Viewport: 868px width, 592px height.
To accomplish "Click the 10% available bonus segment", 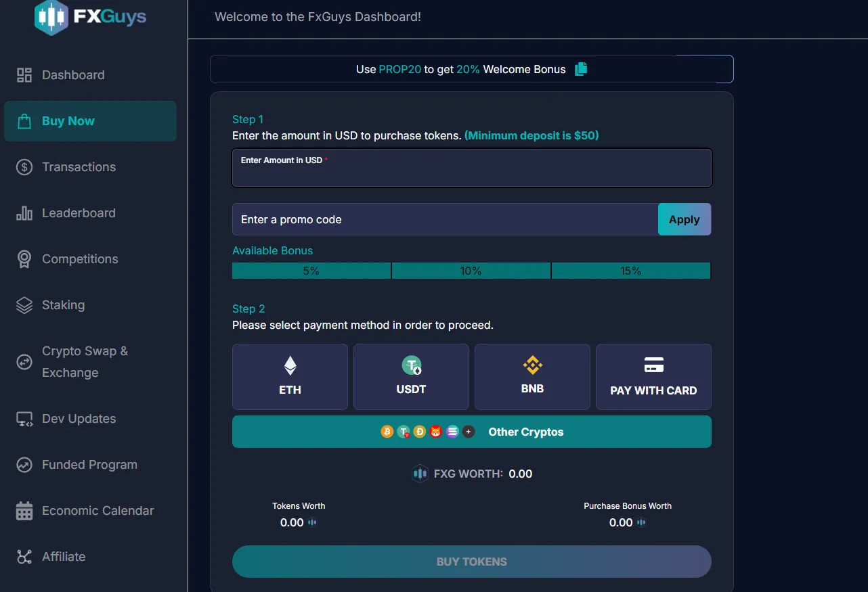I will point(471,271).
